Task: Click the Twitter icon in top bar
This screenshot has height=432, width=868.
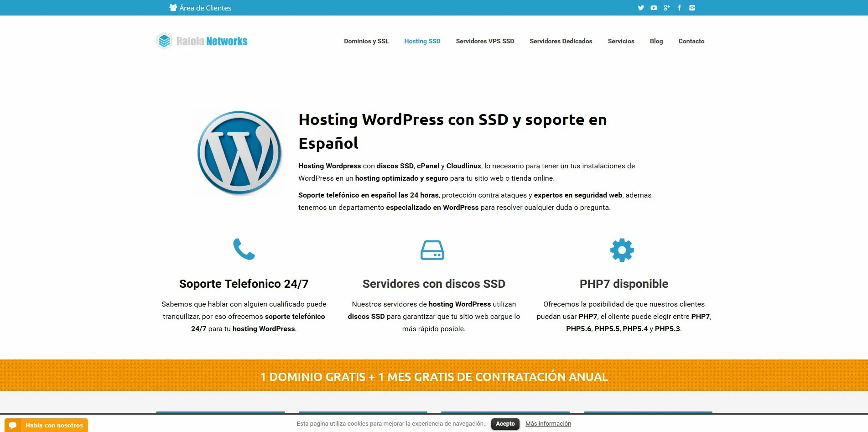Action: pyautogui.click(x=641, y=8)
